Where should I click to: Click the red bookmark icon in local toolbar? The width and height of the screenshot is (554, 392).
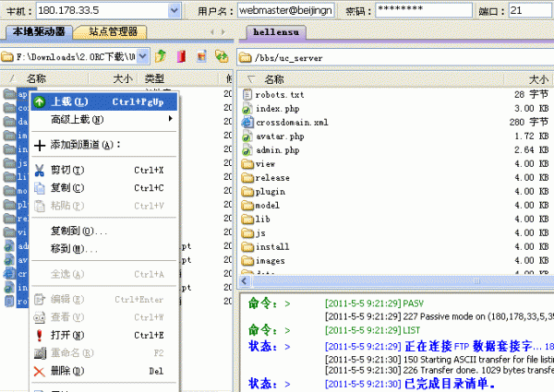181,57
